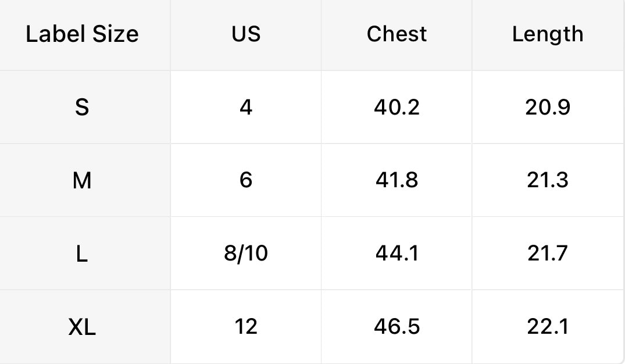This screenshot has width=625, height=364.
Task: Select the S label size cell
Action: point(82,108)
